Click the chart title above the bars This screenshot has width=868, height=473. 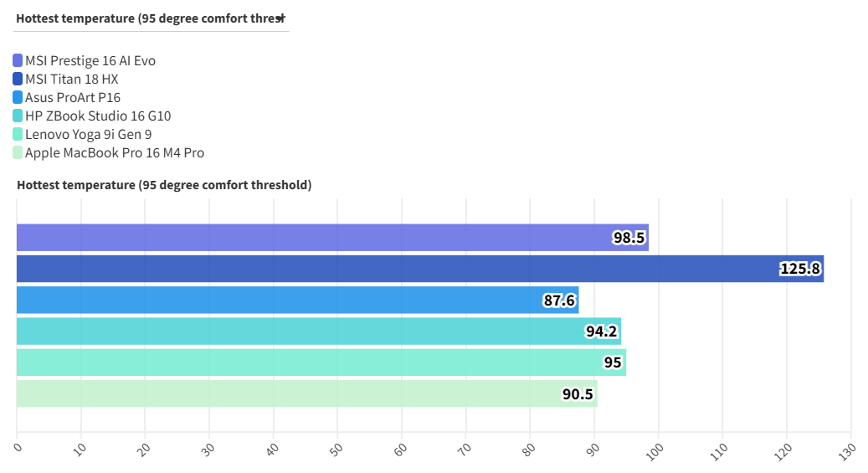click(x=164, y=185)
